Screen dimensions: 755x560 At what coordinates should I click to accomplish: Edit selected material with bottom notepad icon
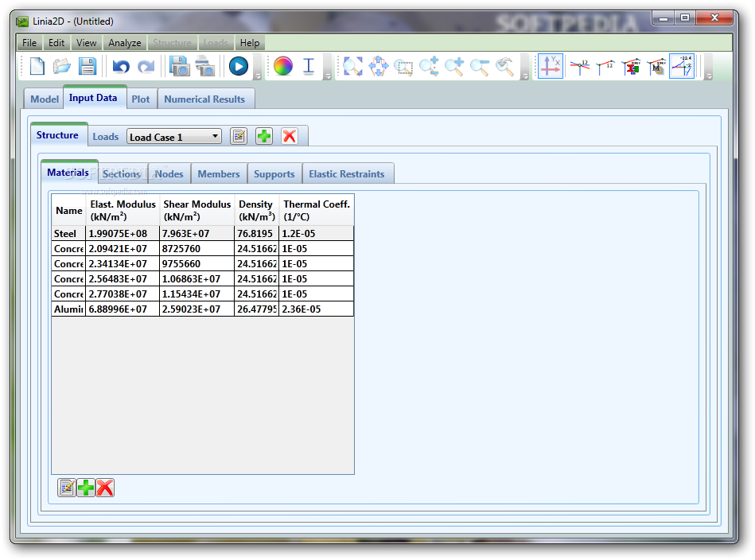coord(67,488)
